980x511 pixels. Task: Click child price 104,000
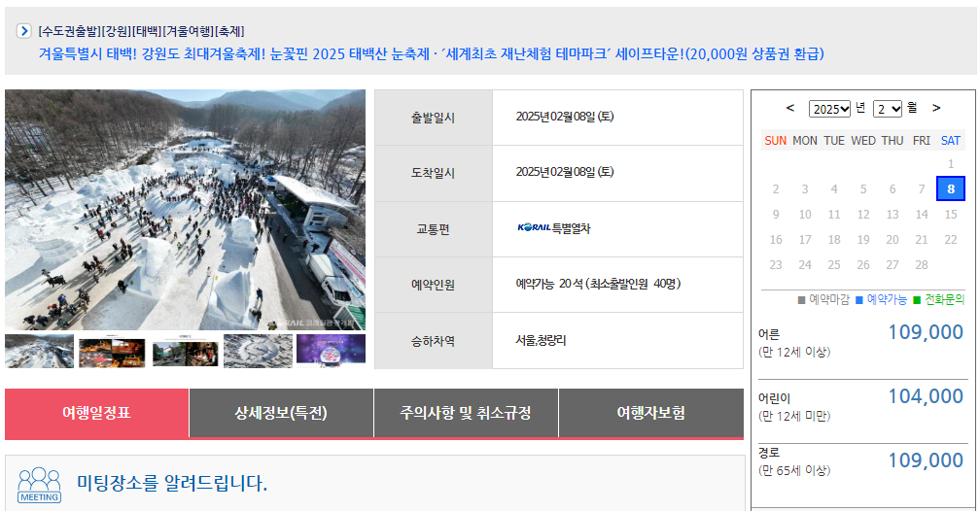pos(926,396)
